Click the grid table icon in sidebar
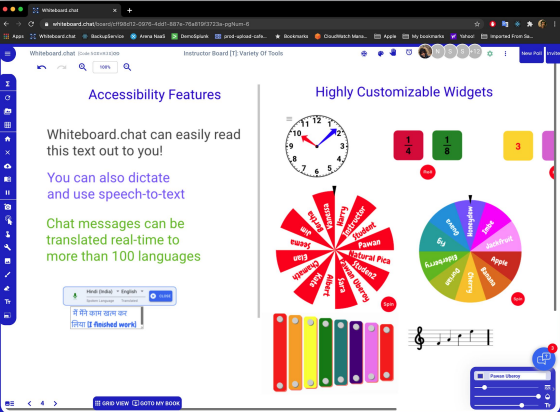 (8, 125)
